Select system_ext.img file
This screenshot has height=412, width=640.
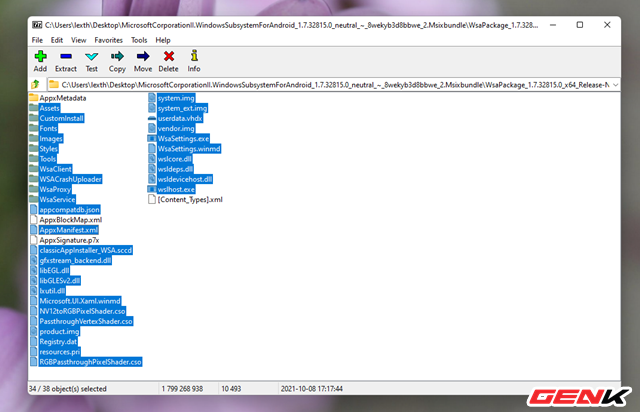pos(178,108)
